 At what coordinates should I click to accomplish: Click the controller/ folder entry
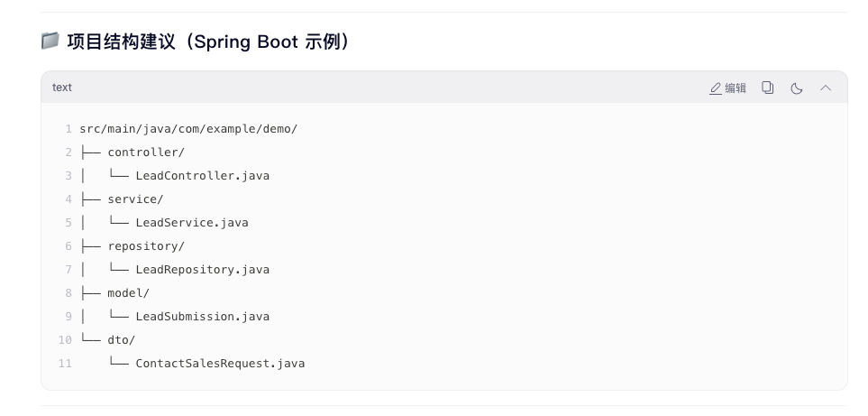pyautogui.click(x=146, y=153)
